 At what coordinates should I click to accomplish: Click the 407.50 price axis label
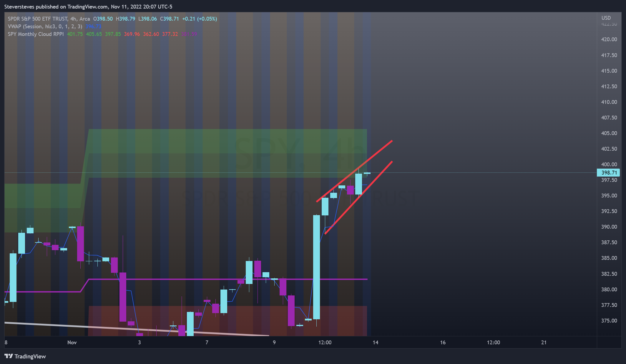[609, 118]
